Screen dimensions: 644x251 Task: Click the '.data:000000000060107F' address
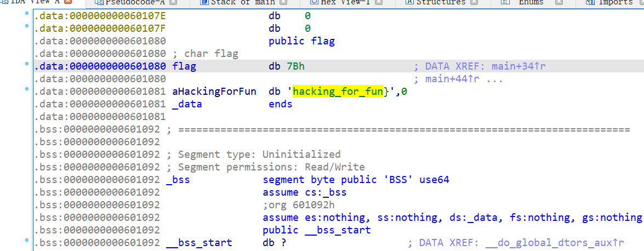coord(100,28)
